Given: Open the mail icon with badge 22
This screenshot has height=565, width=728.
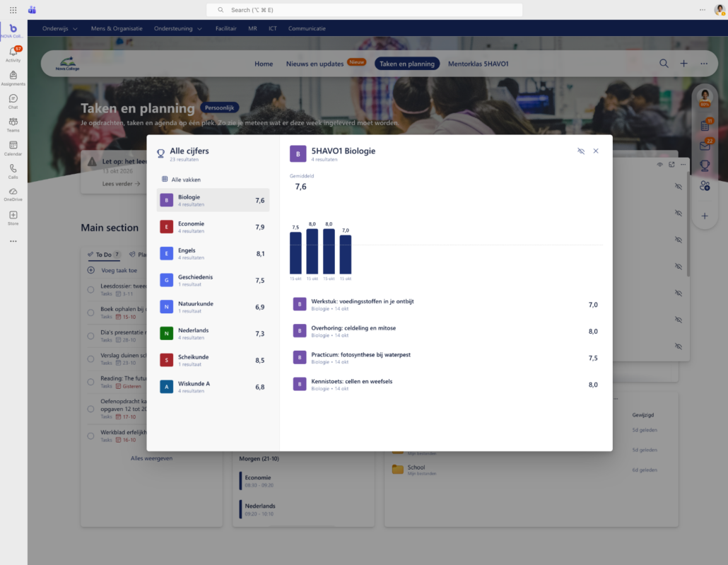Looking at the screenshot, I should pyautogui.click(x=705, y=145).
